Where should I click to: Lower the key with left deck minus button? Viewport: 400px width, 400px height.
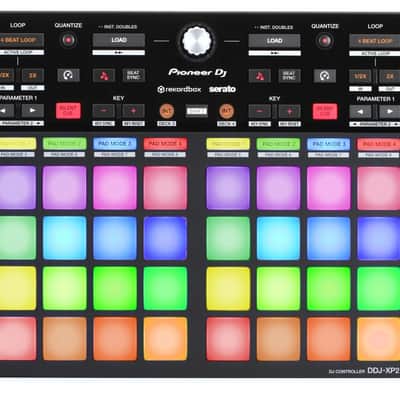coord(104,111)
